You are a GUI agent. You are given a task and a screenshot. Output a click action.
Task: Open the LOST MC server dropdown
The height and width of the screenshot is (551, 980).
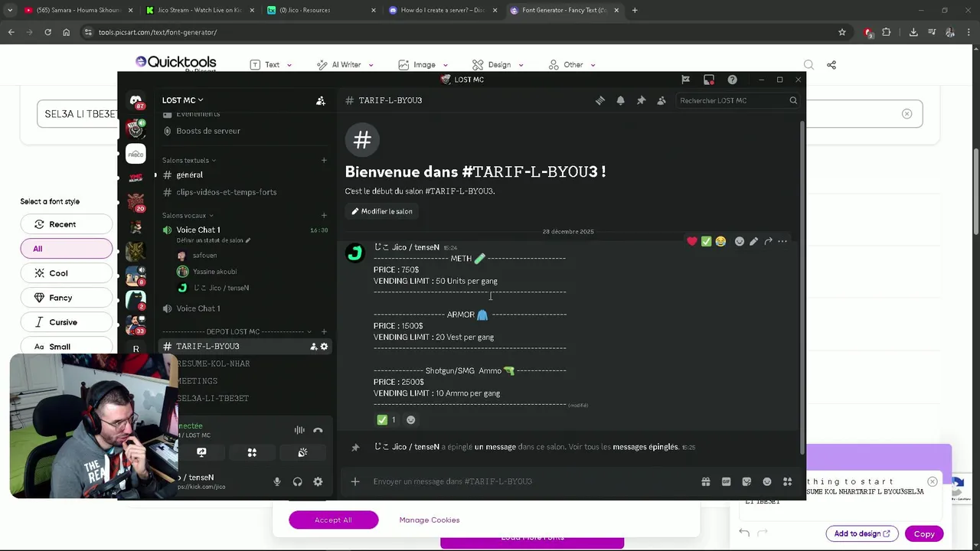point(183,100)
